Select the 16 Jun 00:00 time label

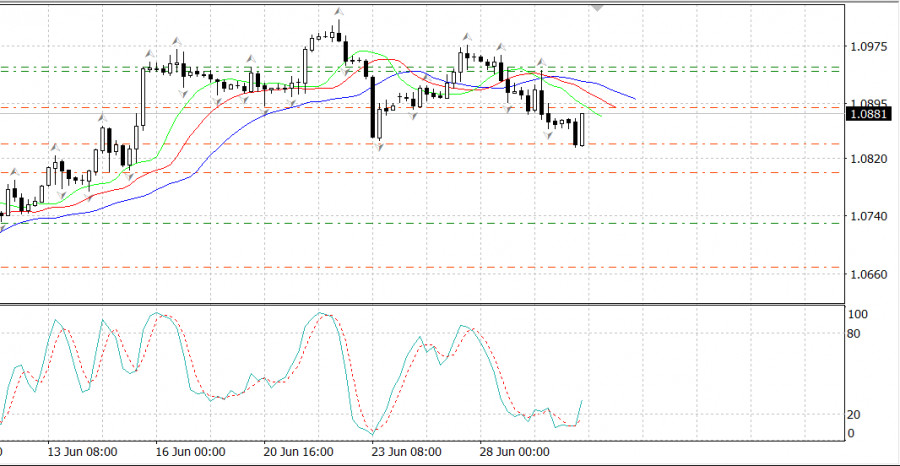click(x=188, y=452)
